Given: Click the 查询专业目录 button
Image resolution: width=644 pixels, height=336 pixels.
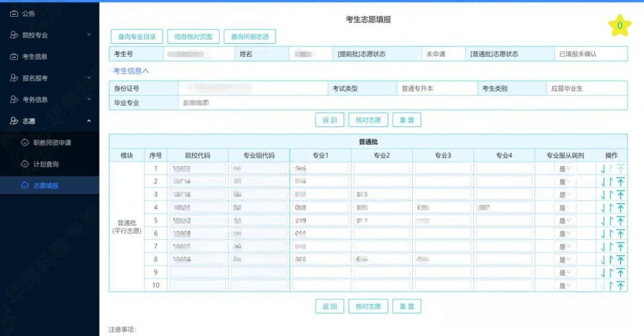Looking at the screenshot, I should tap(137, 37).
